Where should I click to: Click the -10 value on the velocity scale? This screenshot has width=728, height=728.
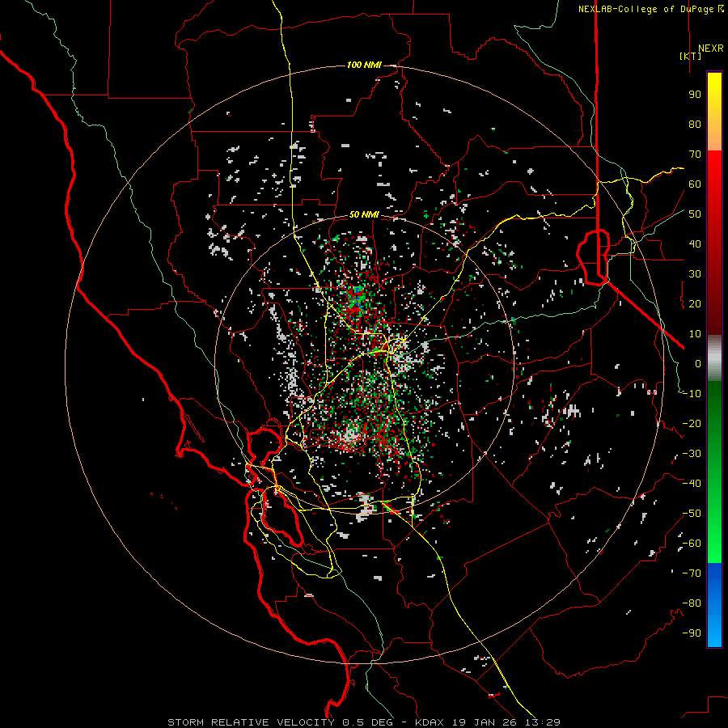pyautogui.click(x=692, y=394)
